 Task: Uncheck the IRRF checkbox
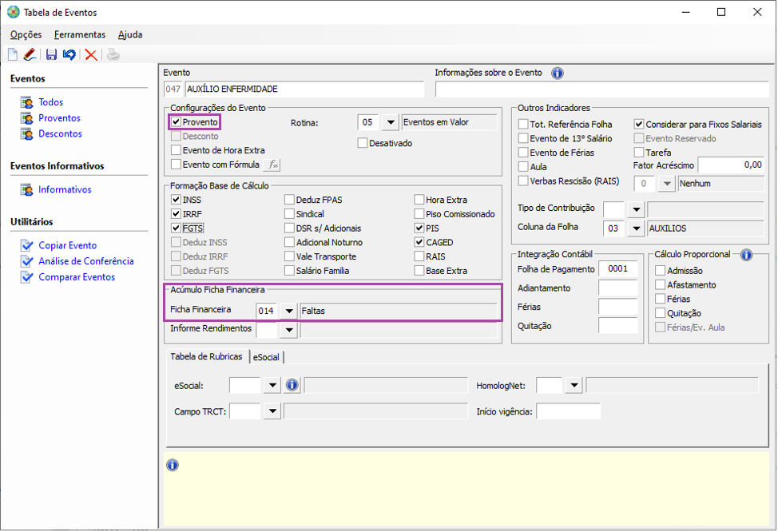click(x=176, y=214)
